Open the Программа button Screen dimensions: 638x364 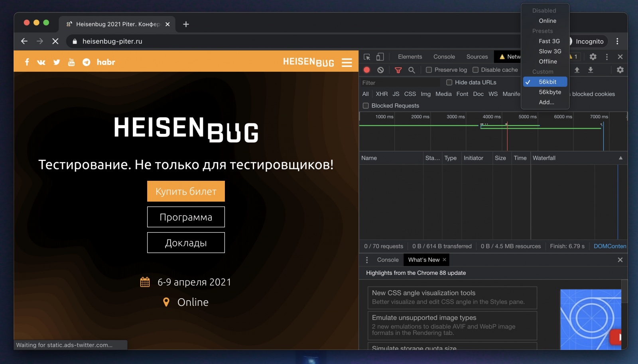point(186,217)
